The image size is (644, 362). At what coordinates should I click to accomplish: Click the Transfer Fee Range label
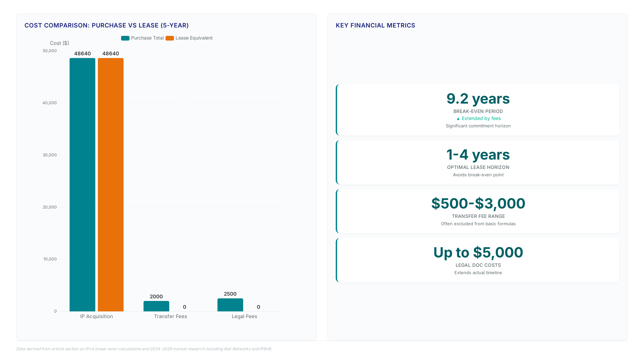(478, 216)
